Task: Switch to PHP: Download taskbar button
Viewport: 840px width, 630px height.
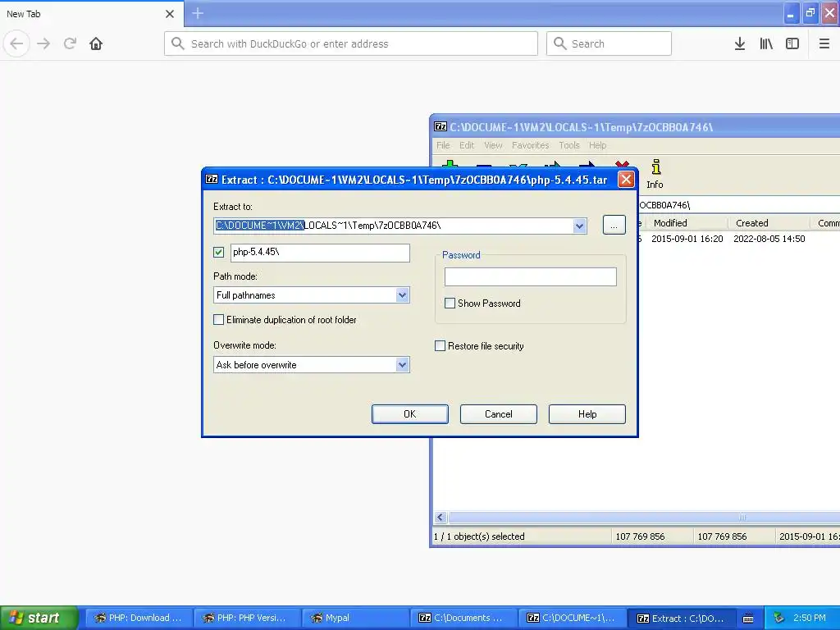Action: 138,619
